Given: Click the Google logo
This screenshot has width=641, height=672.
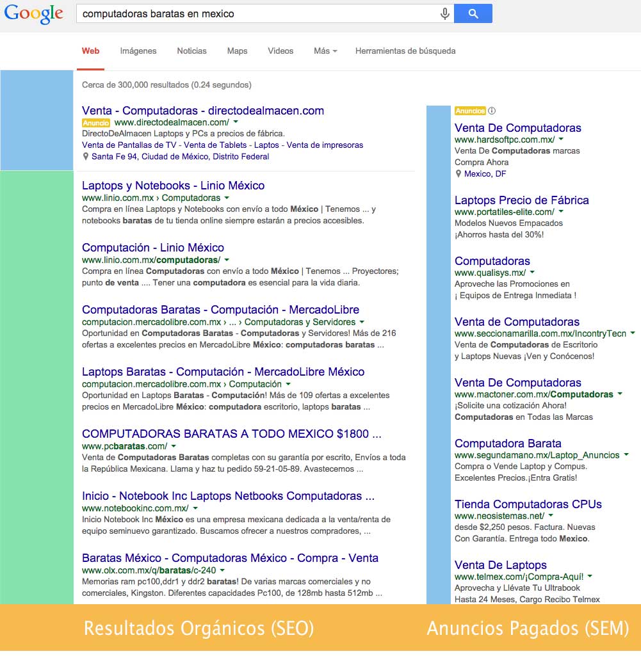Looking at the screenshot, I should (x=33, y=13).
